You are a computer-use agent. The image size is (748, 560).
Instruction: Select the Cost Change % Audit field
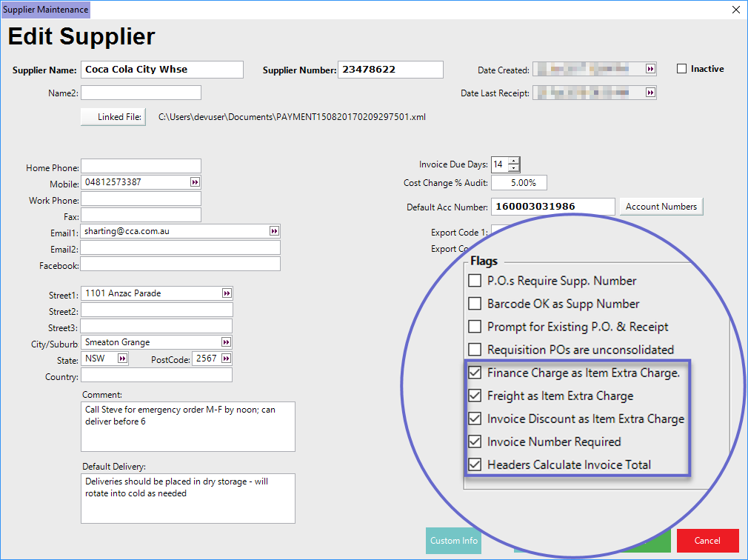point(518,183)
